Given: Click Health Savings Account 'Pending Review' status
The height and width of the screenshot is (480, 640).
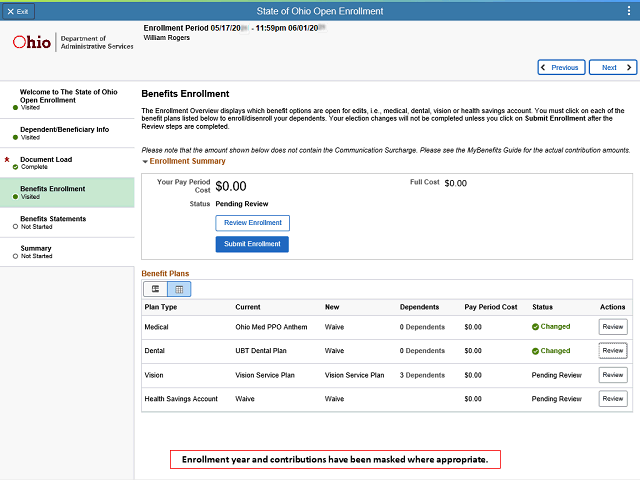Looking at the screenshot, I should coord(556,399).
